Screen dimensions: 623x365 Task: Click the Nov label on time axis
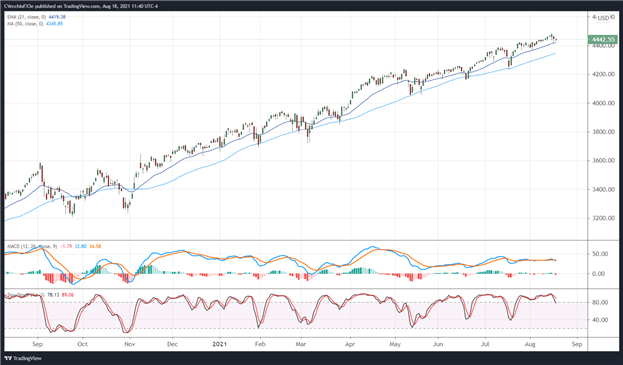129,344
